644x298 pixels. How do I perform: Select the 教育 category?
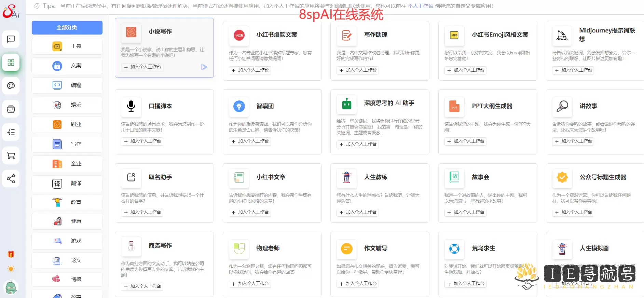click(x=67, y=202)
